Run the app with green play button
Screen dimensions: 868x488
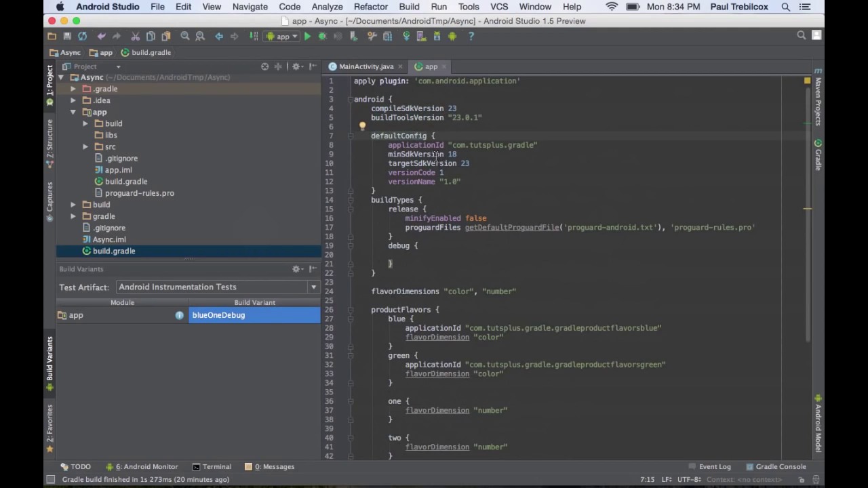tap(307, 37)
